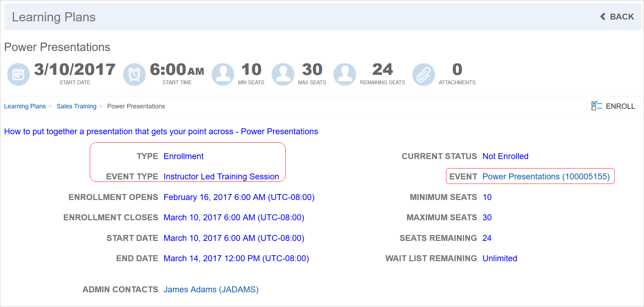
Task: Open admin contact James Adams (JADAMS)
Action: tap(211, 290)
